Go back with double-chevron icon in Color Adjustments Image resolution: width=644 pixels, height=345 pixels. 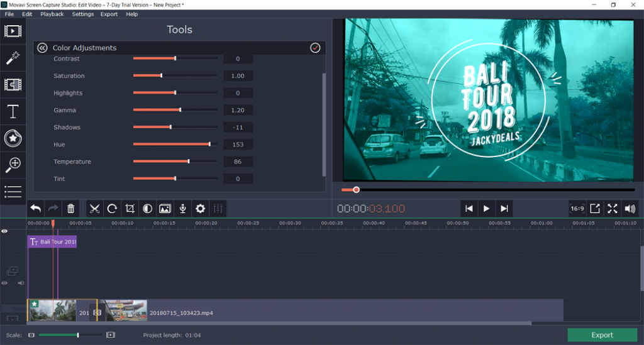[x=42, y=48]
